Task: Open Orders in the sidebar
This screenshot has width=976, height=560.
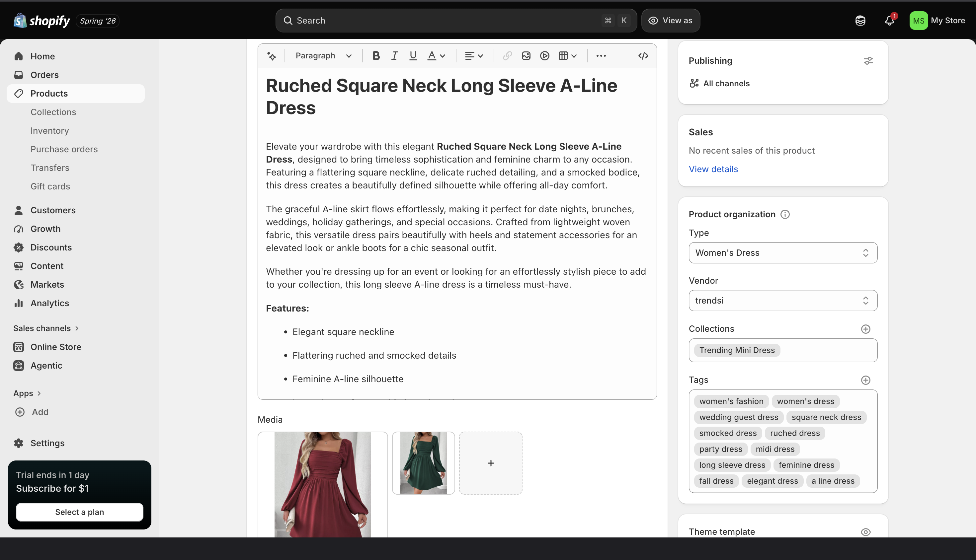Action: click(x=75, y=75)
